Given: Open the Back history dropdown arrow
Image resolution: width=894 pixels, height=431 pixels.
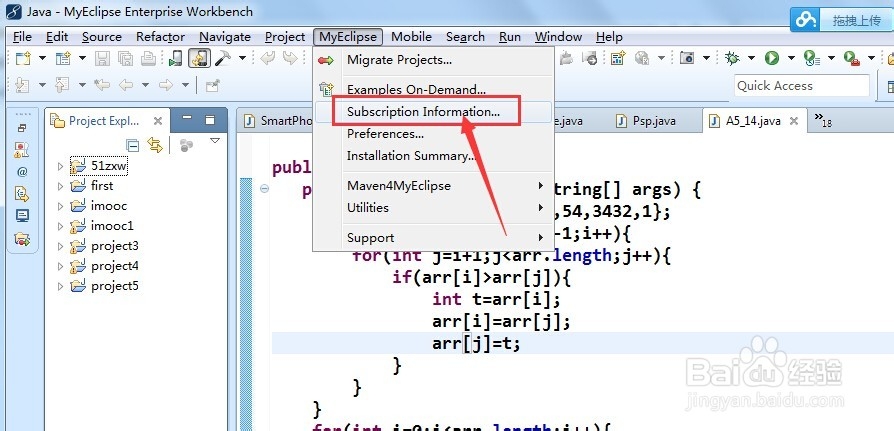Looking at the screenshot, I should [145, 86].
